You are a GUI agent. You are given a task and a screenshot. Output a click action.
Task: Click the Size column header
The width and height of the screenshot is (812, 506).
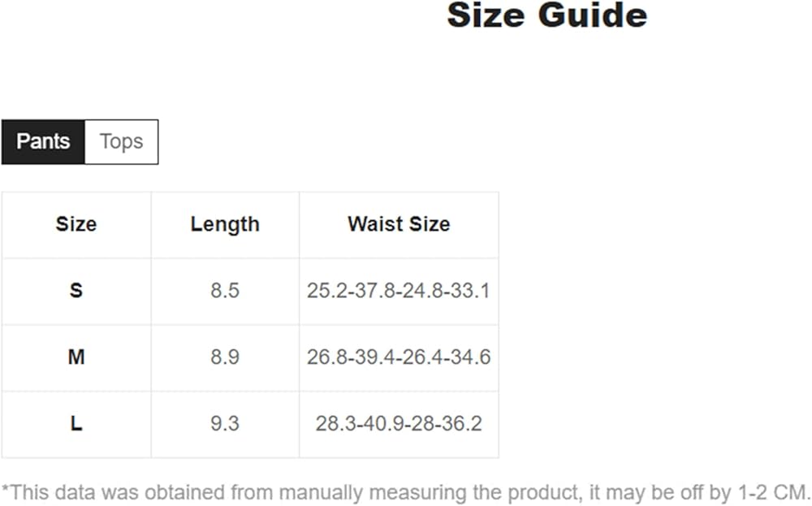(x=76, y=224)
